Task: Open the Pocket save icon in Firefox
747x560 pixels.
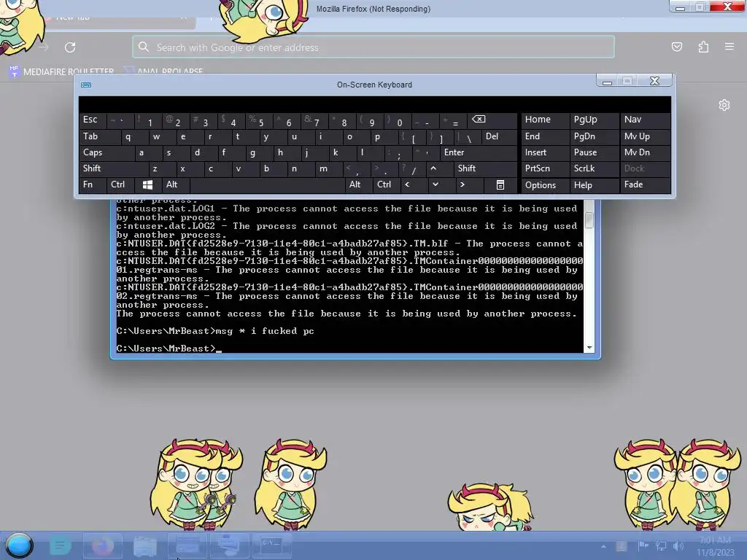Action: [676, 47]
